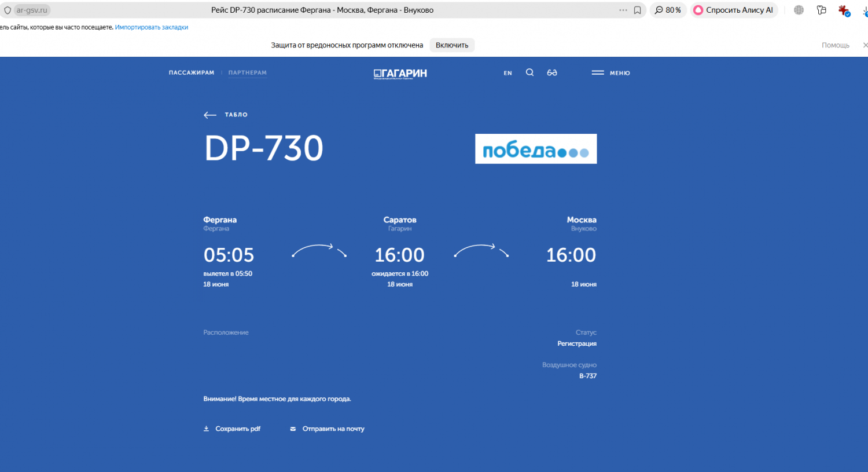This screenshot has width=868, height=472.
Task: Ask Alice AI (Спросить Алису AI)
Action: pos(734,10)
